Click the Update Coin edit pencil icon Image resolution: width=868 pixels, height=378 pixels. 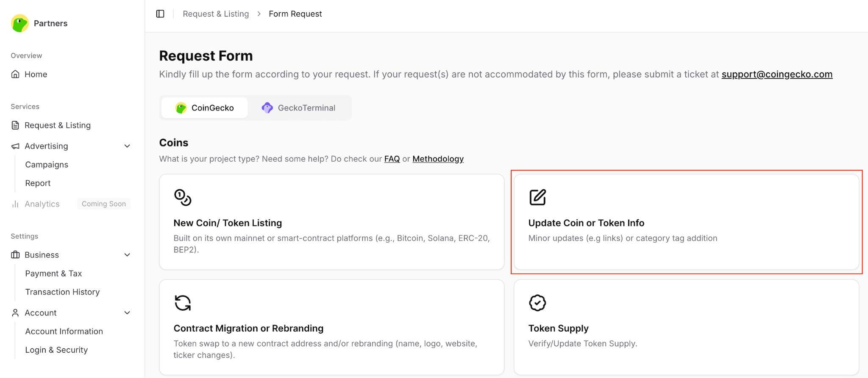tap(537, 197)
